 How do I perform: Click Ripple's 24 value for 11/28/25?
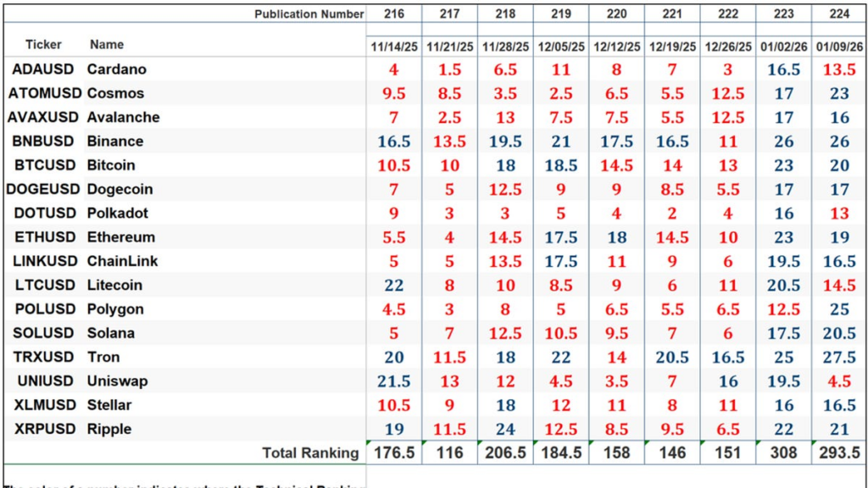click(505, 429)
